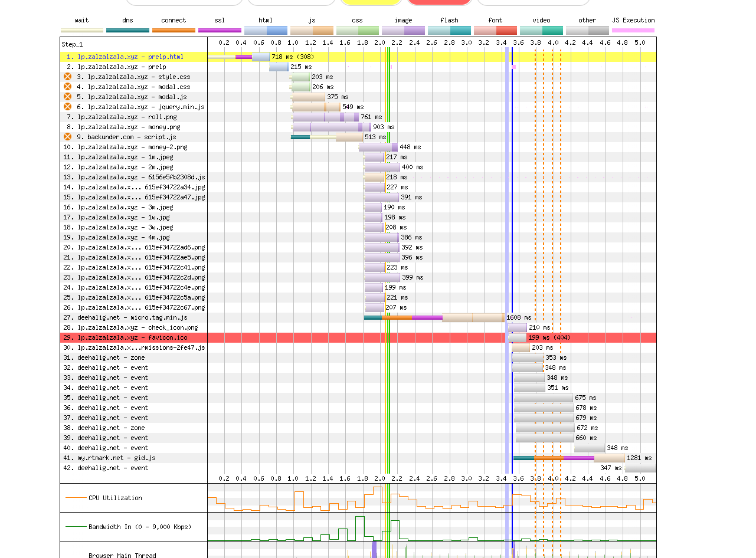
Task: Select request 42 deehalig.net - event
Action: click(x=106, y=468)
